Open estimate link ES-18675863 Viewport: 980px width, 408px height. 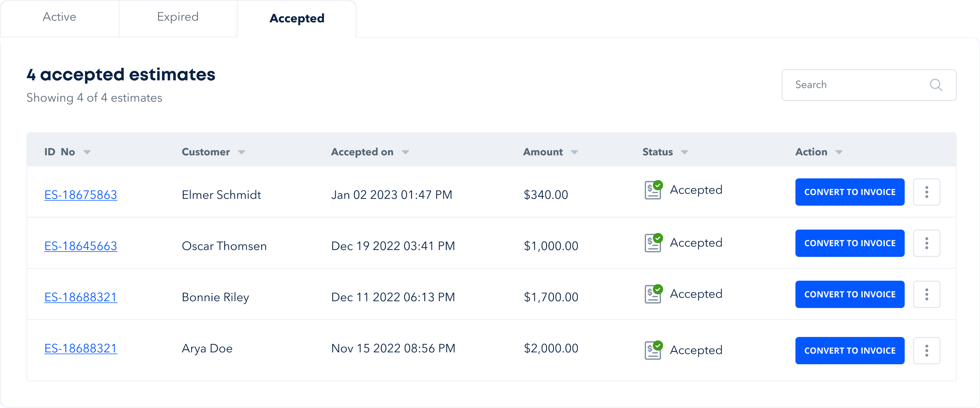81,195
